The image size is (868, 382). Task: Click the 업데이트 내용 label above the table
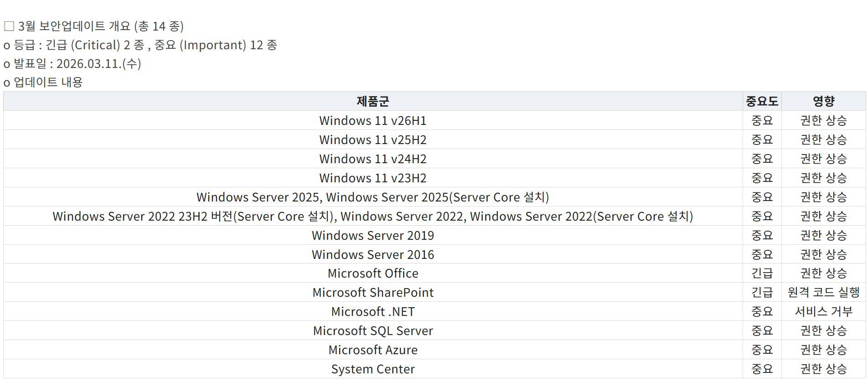(x=48, y=83)
